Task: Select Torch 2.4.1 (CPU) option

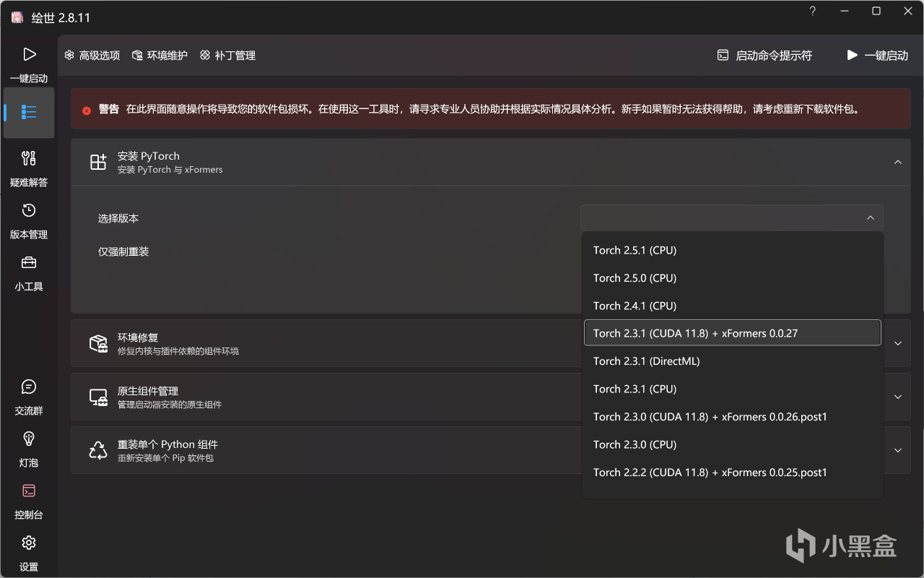Action: pyautogui.click(x=732, y=306)
